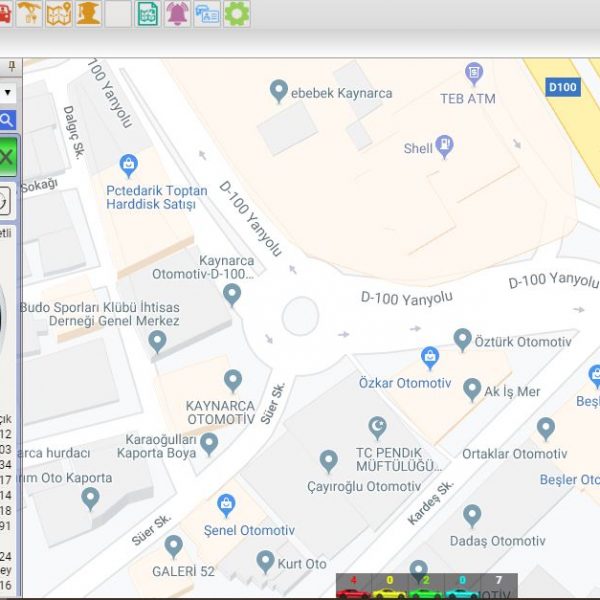600x600 pixels.
Task: Click the green X button in side panel
Action: point(8,157)
